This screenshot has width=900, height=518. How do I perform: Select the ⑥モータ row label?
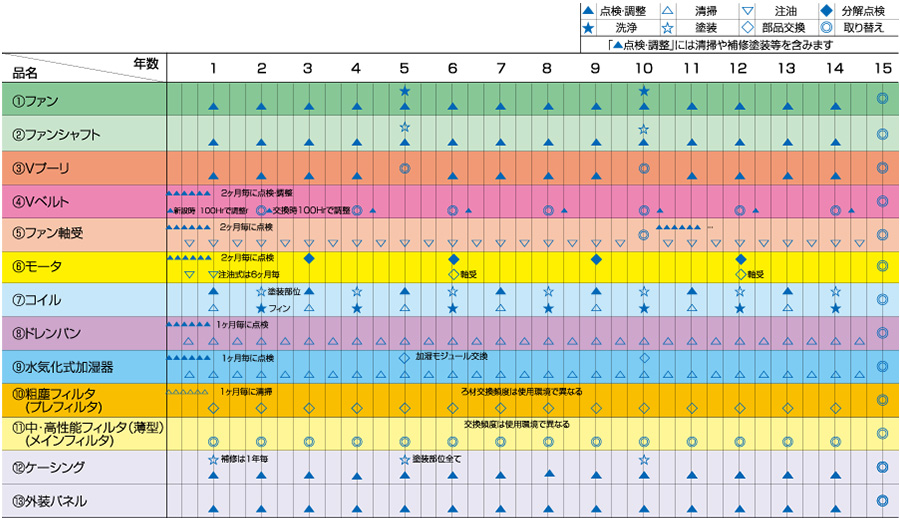click(x=37, y=266)
